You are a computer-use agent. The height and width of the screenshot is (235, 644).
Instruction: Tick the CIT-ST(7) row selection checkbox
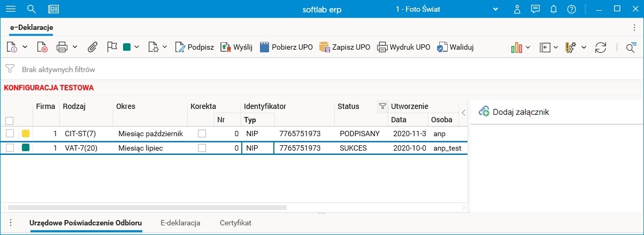pos(10,133)
